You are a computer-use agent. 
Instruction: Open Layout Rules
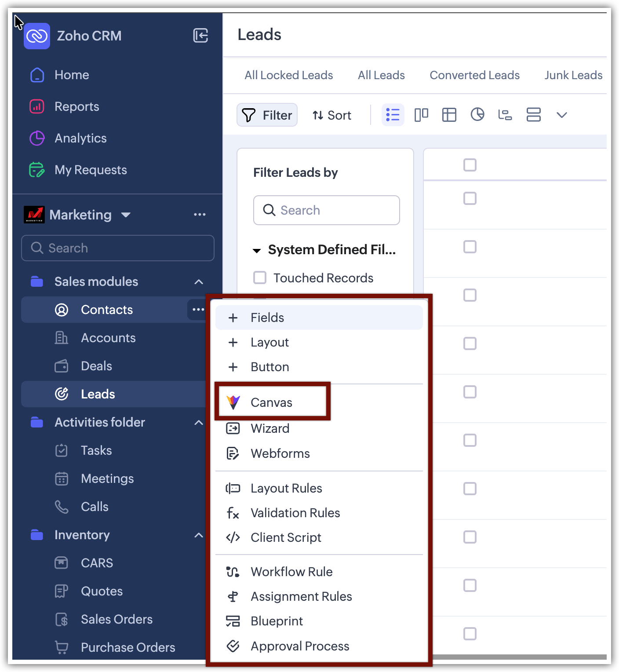point(286,488)
